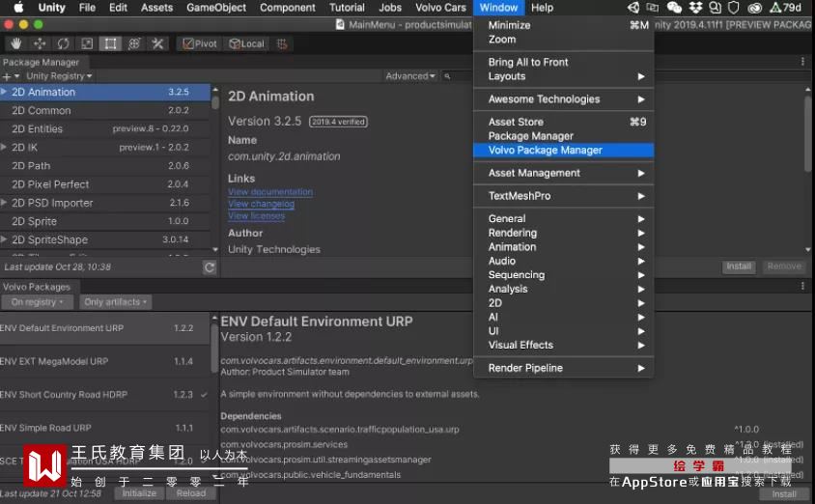
Task: Choose Asset Store menu item
Action: [x=563, y=122]
